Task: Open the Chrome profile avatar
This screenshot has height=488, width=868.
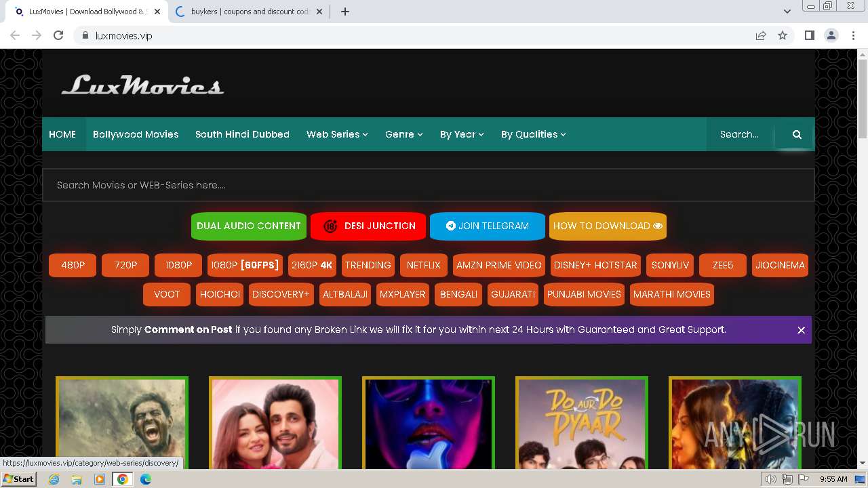Action: [831, 35]
